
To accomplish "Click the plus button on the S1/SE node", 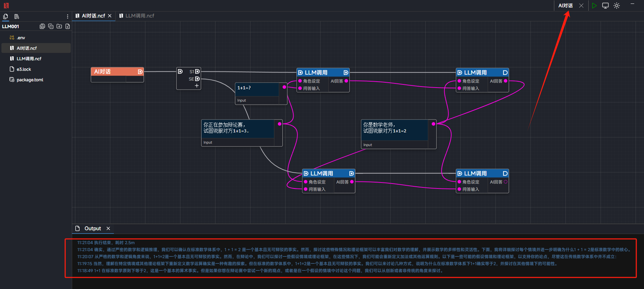I will tap(197, 85).
